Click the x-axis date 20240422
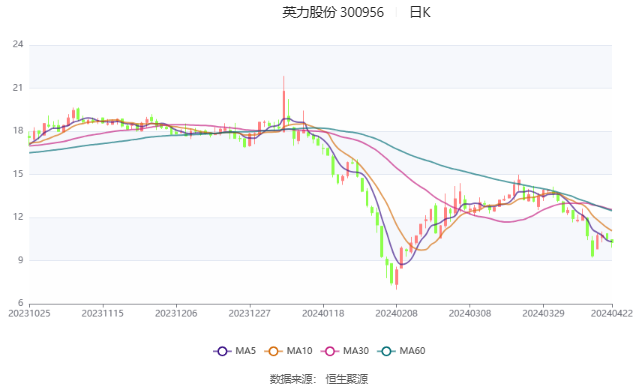The width and height of the screenshot is (637, 387). [x=612, y=313]
